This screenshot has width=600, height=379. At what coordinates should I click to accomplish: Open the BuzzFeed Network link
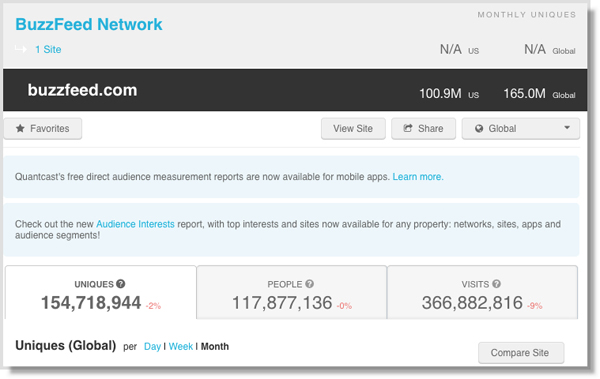[89, 25]
